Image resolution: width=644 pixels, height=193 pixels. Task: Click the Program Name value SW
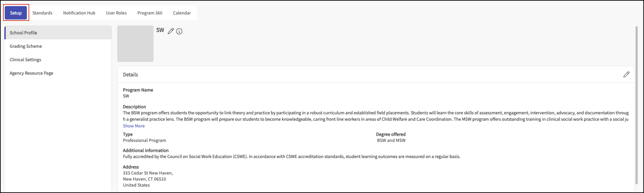tap(126, 96)
